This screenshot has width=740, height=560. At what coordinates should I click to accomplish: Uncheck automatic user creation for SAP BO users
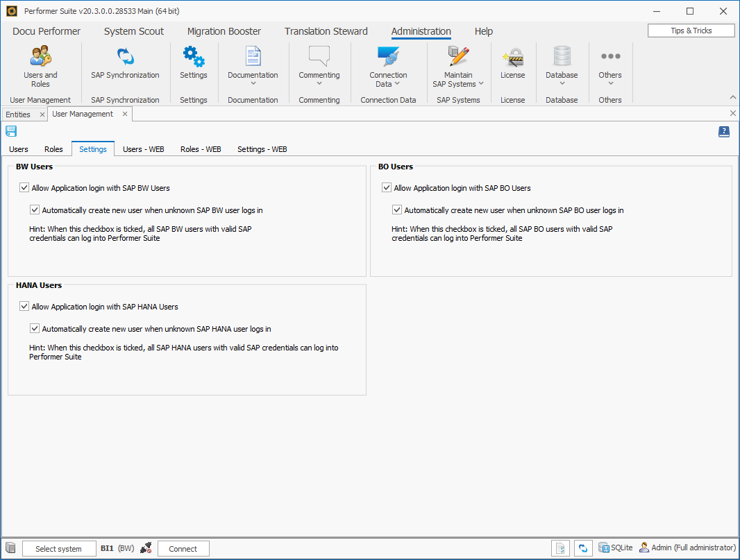tap(397, 209)
